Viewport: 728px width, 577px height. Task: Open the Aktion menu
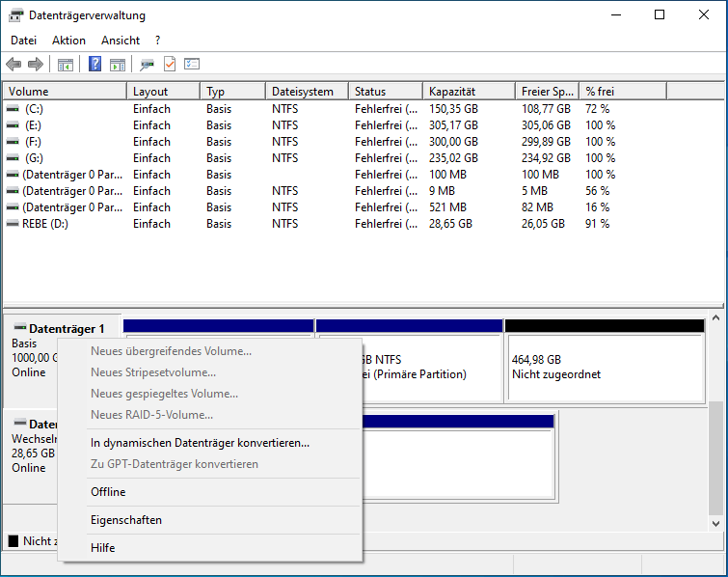click(68, 41)
